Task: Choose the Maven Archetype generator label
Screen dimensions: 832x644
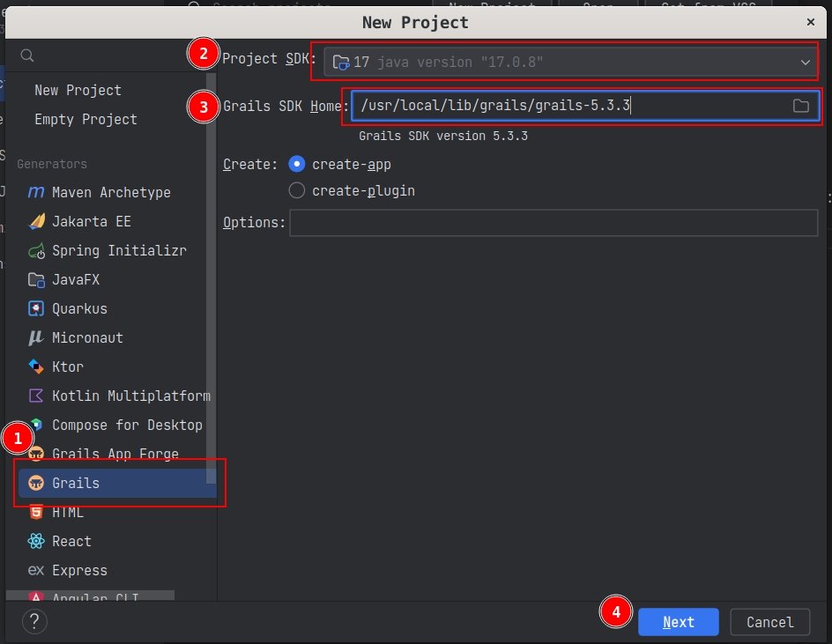Action: pos(111,192)
